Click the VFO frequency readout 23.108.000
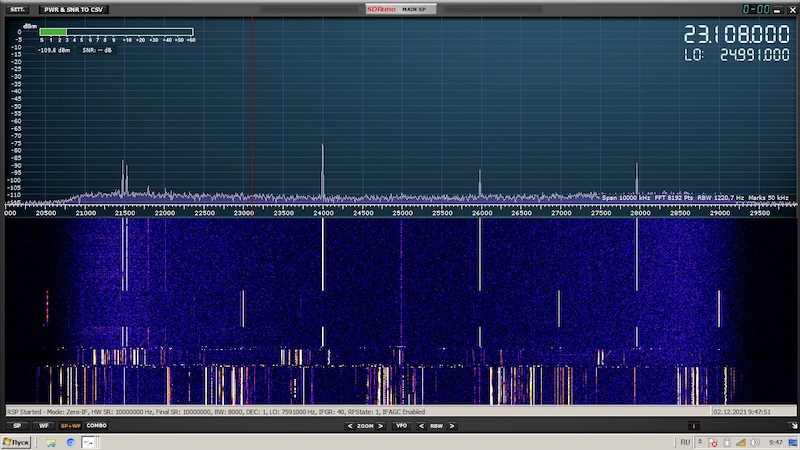Screen dimensions: 800x450 (x=736, y=34)
